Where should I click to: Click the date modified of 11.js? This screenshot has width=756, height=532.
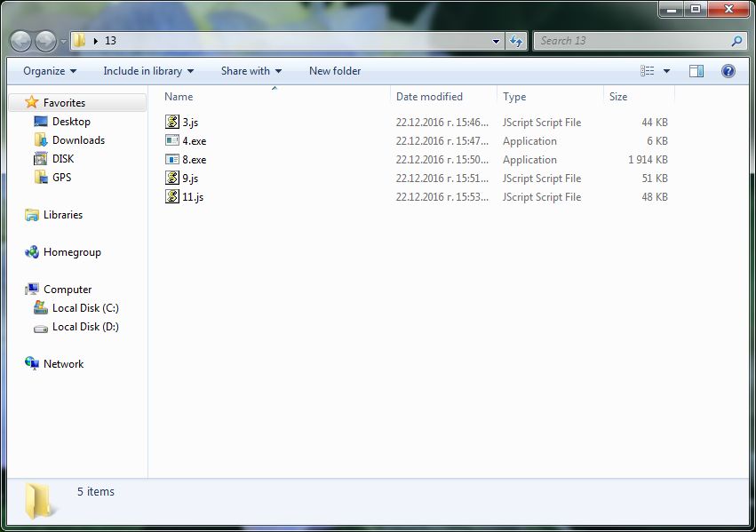coord(442,197)
